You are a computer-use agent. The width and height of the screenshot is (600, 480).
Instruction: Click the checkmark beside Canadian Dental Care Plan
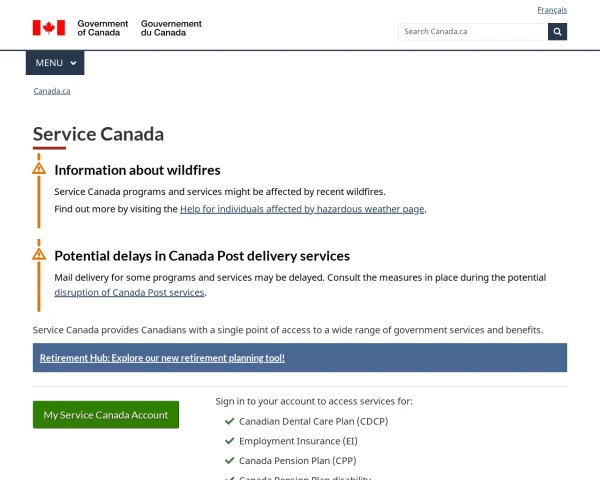[230, 421]
